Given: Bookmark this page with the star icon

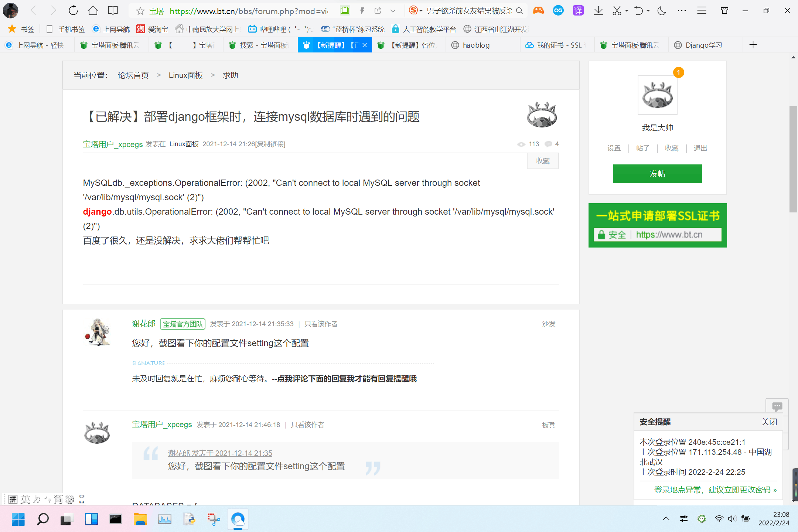Looking at the screenshot, I should 140,11.
